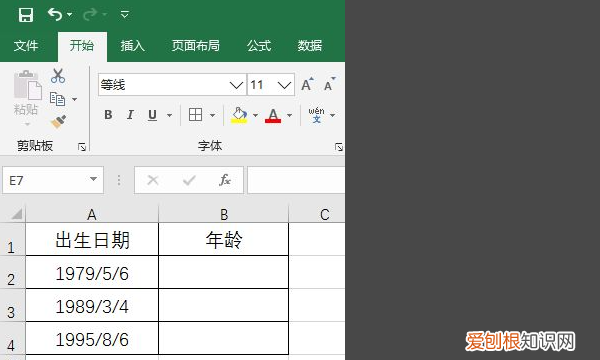Image resolution: width=600 pixels, height=360 pixels.
Task: Apply the yellow Fill Color bucket
Action: point(239,115)
